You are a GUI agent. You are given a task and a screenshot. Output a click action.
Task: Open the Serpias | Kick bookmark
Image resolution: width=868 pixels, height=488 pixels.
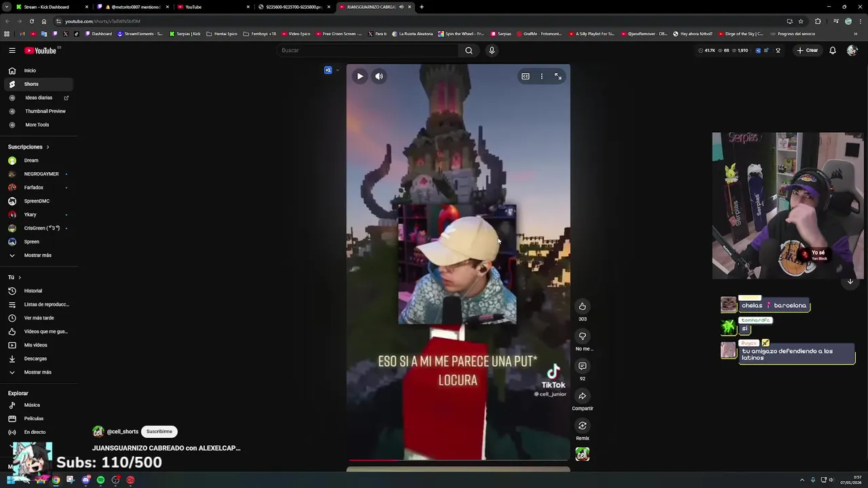click(x=185, y=34)
